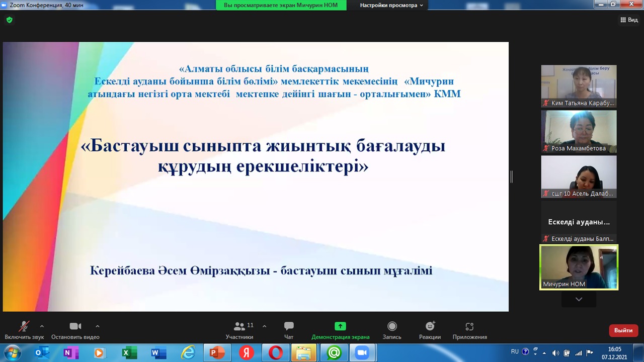This screenshot has width=644, height=362.
Task: Start recording with Запись
Action: pos(392,330)
